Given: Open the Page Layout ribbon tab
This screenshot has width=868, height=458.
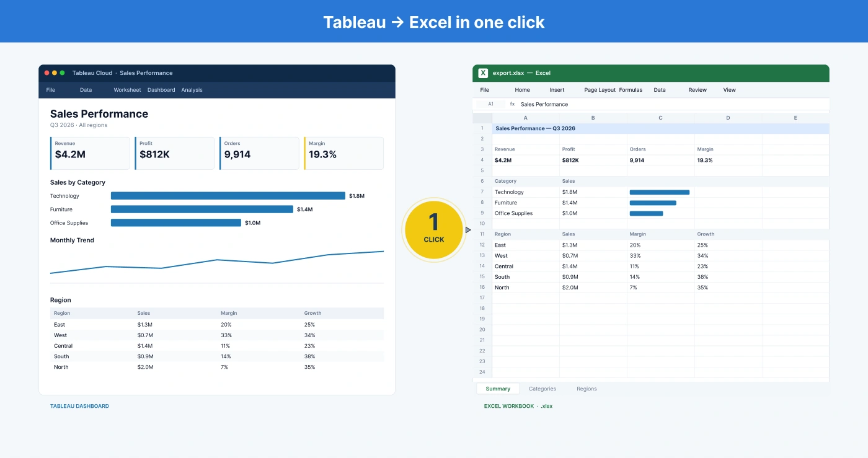Looking at the screenshot, I should coord(600,90).
